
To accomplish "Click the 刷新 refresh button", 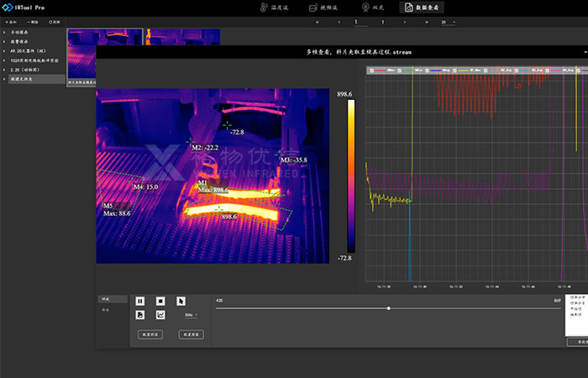I will (55, 23).
